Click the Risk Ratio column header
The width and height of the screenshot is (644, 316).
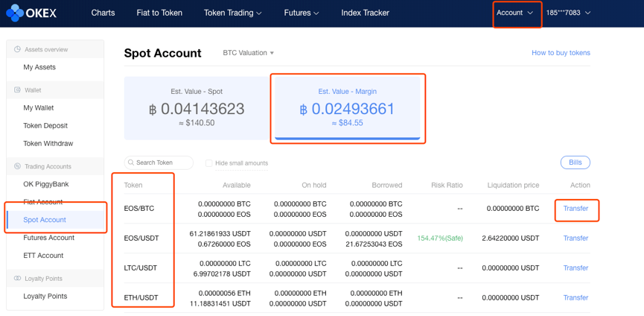447,186
